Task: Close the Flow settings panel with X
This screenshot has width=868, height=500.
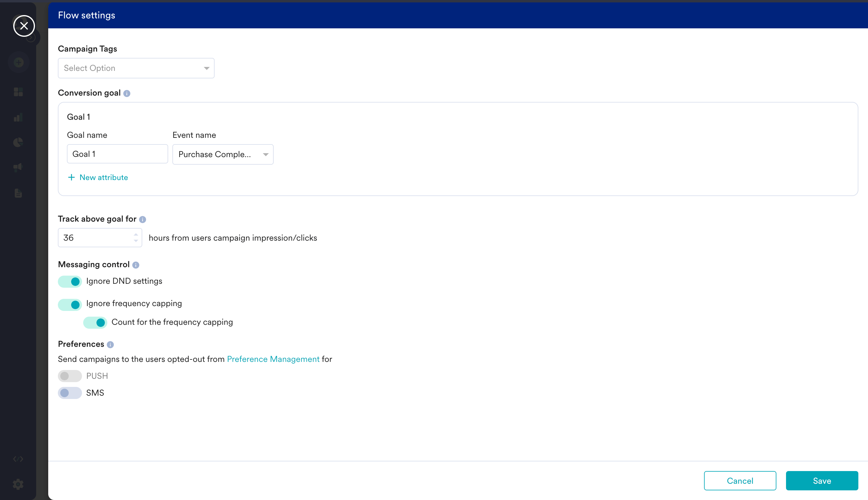Action: (24, 26)
